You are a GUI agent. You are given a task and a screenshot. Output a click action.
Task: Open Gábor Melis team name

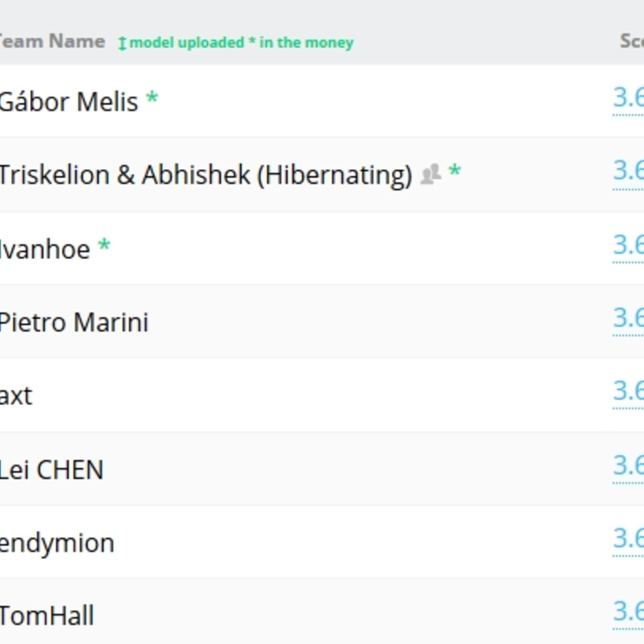click(69, 101)
